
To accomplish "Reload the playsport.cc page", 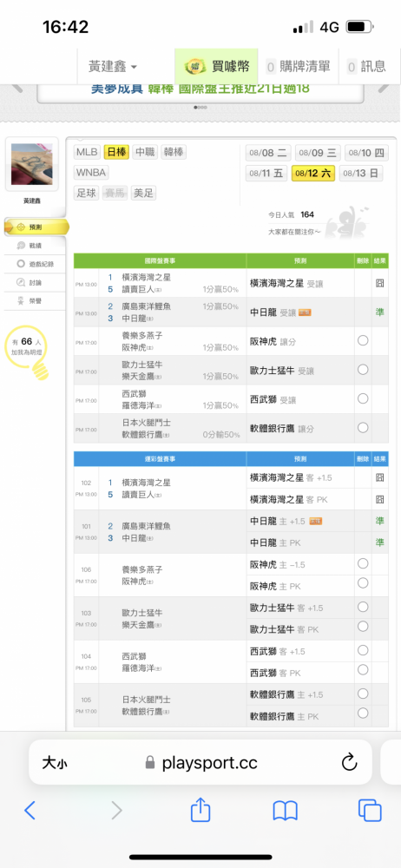I will point(349,763).
